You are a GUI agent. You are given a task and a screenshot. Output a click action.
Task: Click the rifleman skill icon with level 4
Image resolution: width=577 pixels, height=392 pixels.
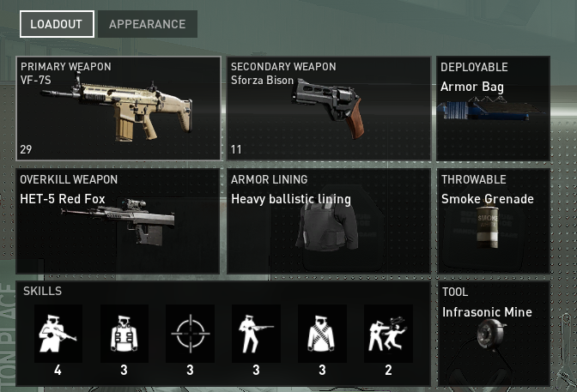58,334
